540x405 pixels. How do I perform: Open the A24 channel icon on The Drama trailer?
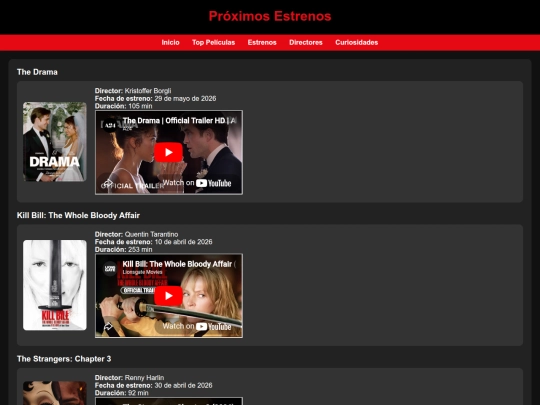point(110,125)
